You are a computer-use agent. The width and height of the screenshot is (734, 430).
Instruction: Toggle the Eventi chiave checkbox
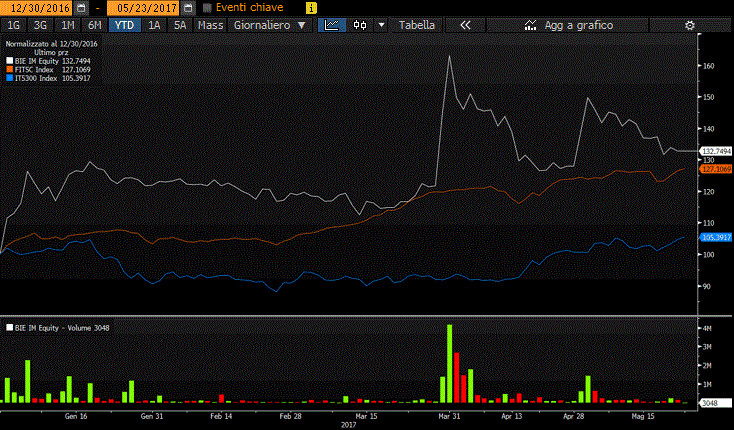[208, 8]
